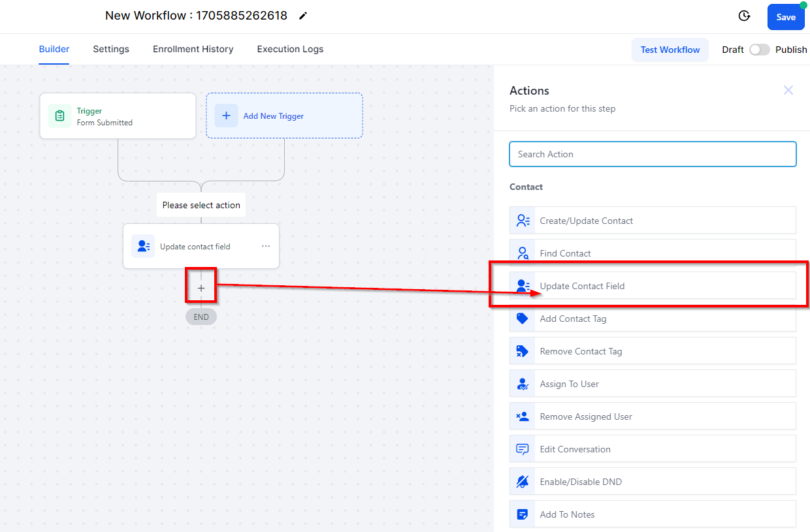This screenshot has height=532, width=810.
Task: Click the Enable/Disable DND bell icon
Action: coord(523,482)
